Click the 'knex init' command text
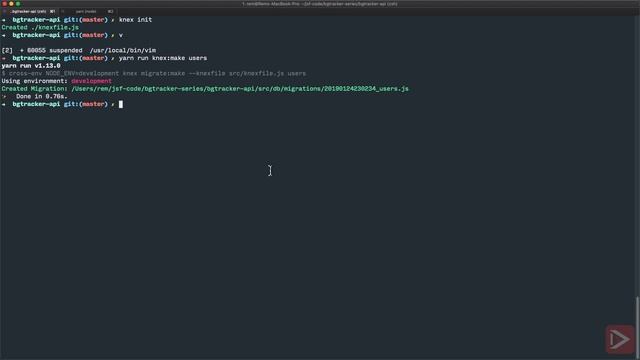Image resolution: width=640 pixels, height=360 pixels. 136,20
